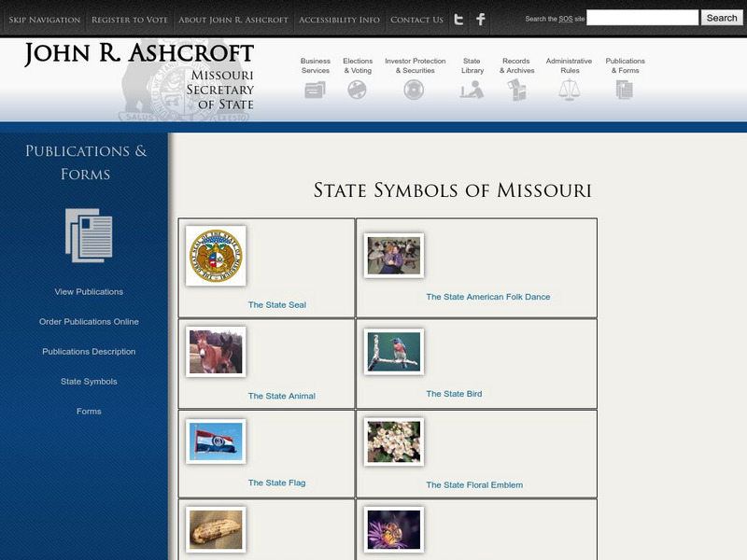Follow The State Flag link
747x560 pixels.
tap(276, 483)
